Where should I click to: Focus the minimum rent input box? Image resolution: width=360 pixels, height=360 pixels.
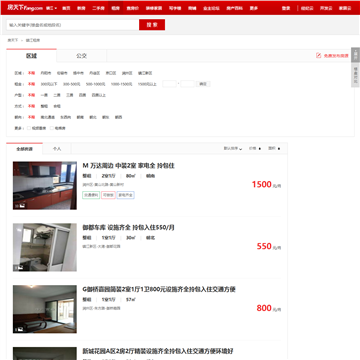[x=169, y=84]
